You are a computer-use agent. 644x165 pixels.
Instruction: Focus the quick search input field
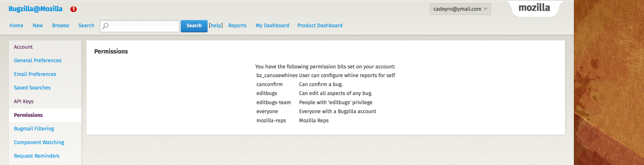point(143,26)
